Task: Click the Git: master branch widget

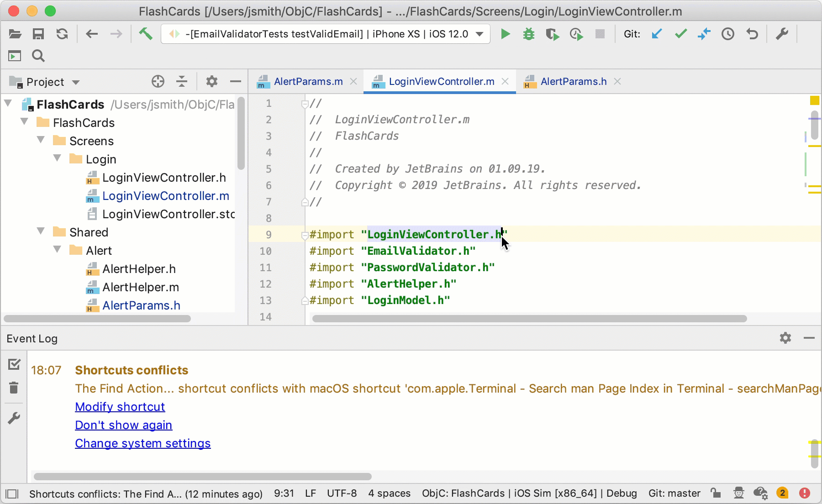Action: tap(674, 493)
